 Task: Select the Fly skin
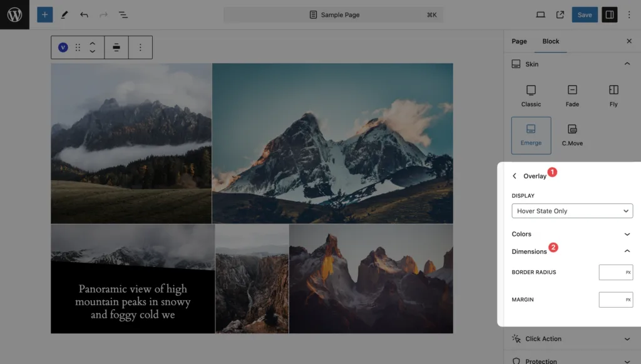coord(613,96)
